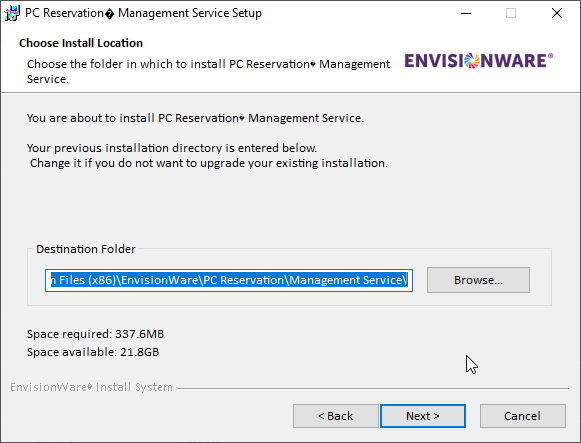Screen dimensions: 581x443
Task: Click the greyed-out maximize button
Action: tap(511, 13)
